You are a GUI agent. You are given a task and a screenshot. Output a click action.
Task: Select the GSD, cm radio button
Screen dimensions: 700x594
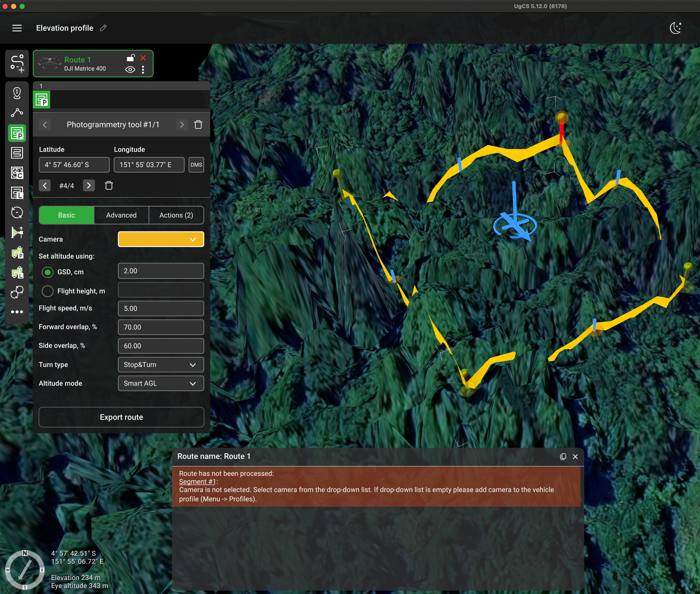(x=48, y=272)
